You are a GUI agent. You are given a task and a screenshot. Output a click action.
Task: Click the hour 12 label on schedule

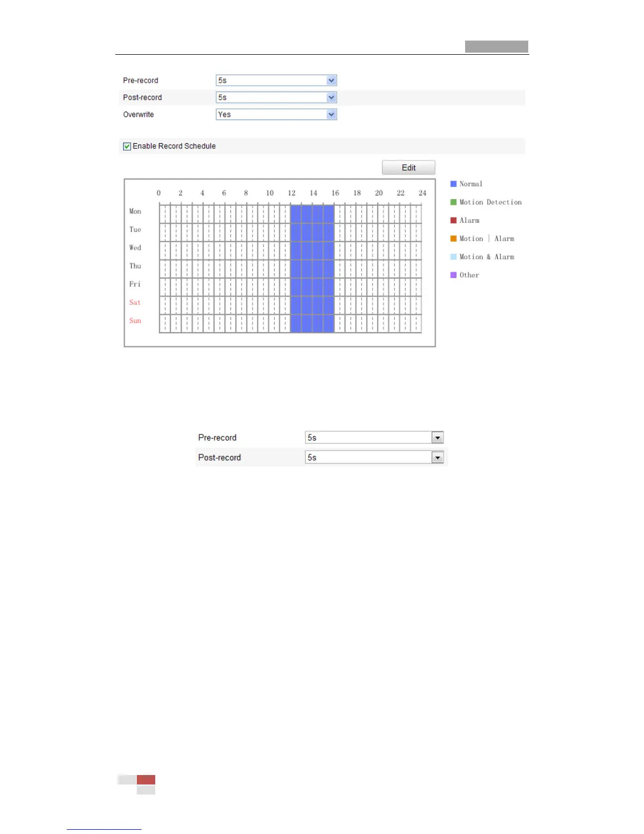291,193
